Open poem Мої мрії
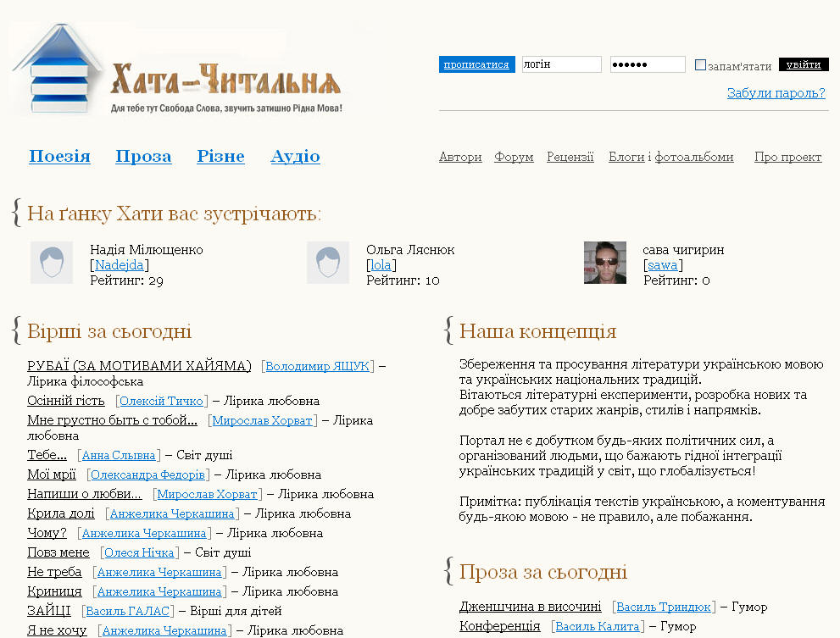Image resolution: width=840 pixels, height=638 pixels. pyautogui.click(x=52, y=474)
